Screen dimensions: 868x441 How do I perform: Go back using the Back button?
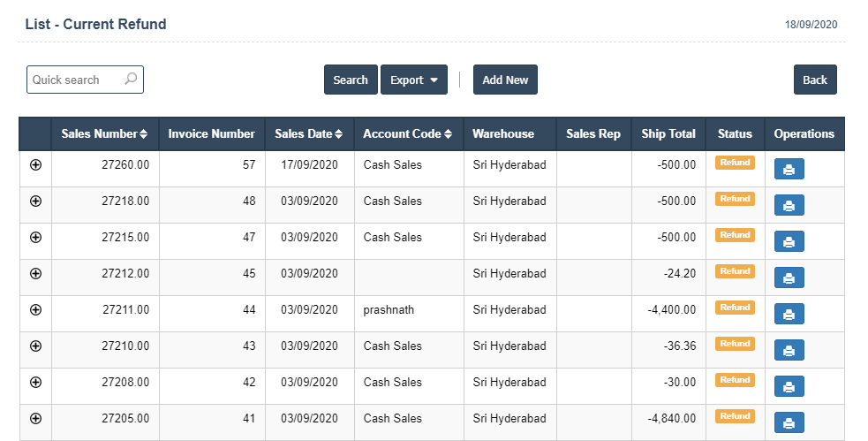pyautogui.click(x=814, y=80)
